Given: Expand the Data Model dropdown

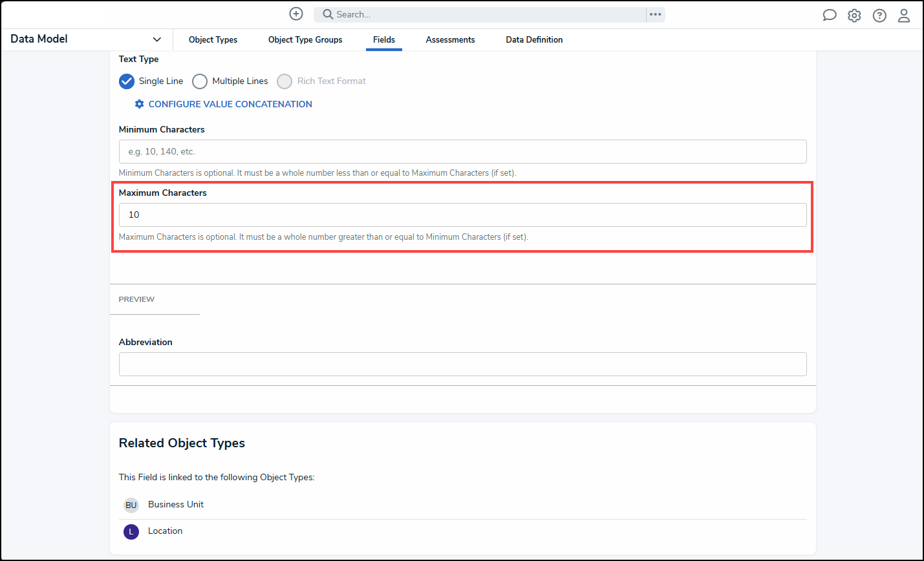Looking at the screenshot, I should 156,39.
